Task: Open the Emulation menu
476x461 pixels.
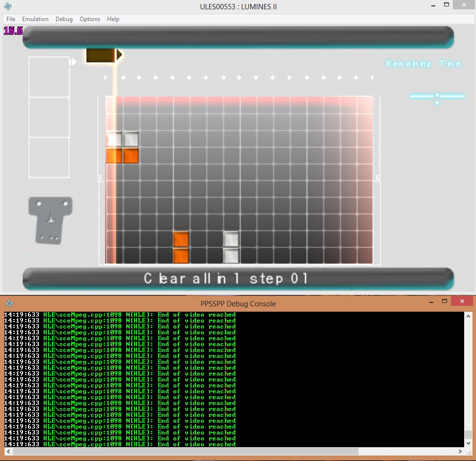Action: pyautogui.click(x=35, y=19)
